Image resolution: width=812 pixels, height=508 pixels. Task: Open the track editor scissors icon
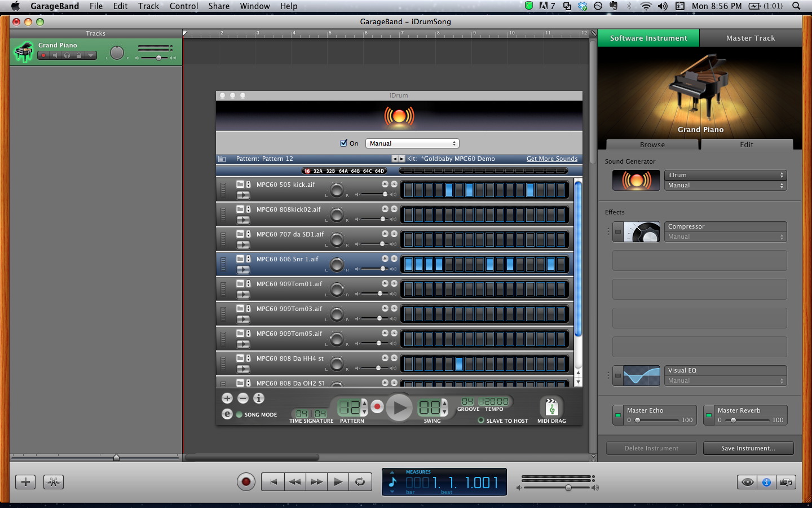(x=54, y=481)
